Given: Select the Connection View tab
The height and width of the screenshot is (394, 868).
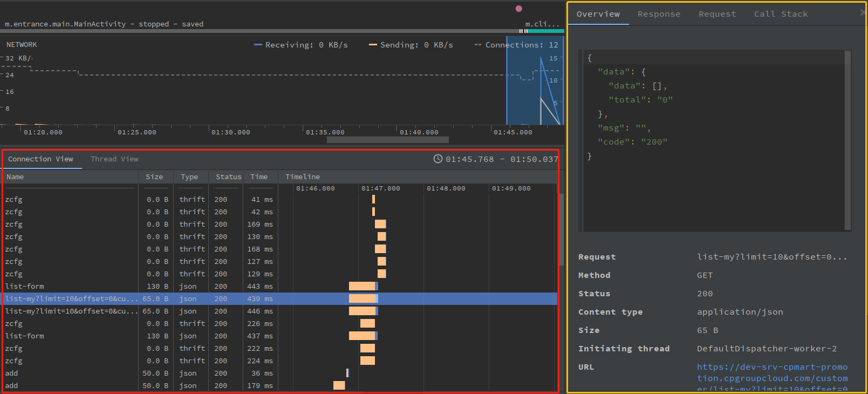Looking at the screenshot, I should pyautogui.click(x=40, y=159).
